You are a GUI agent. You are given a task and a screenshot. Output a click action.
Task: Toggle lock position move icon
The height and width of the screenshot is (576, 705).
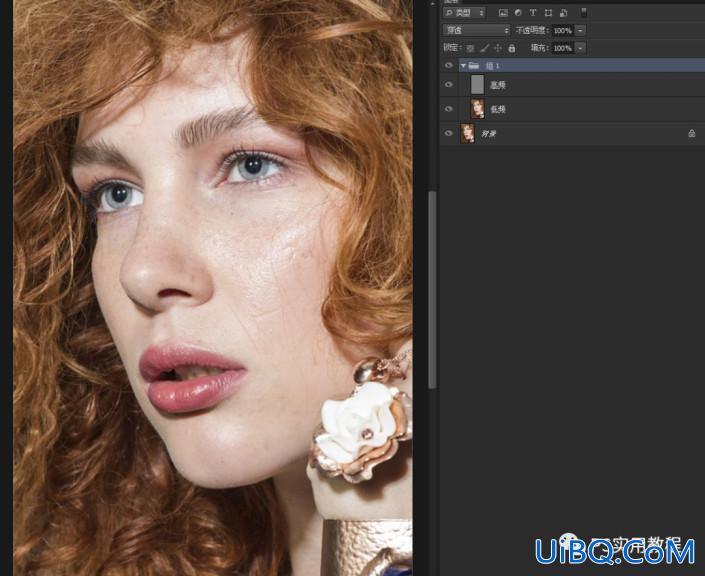tap(498, 48)
